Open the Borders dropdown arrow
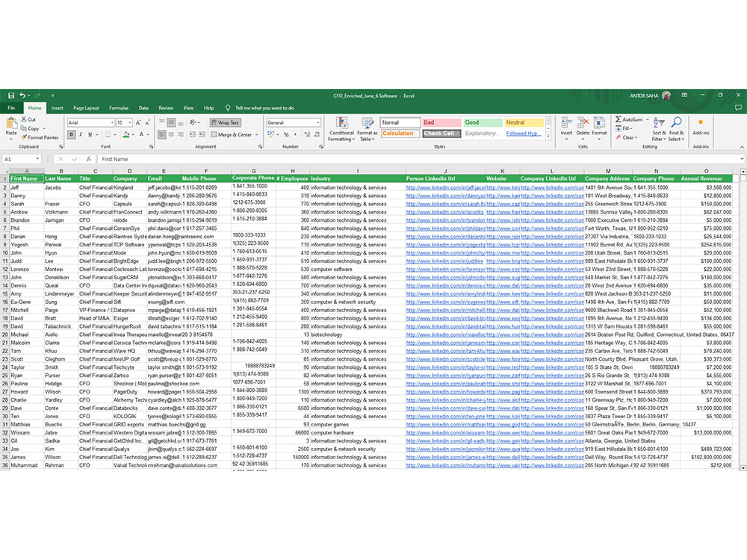The height and width of the screenshot is (560, 747). coord(115,134)
